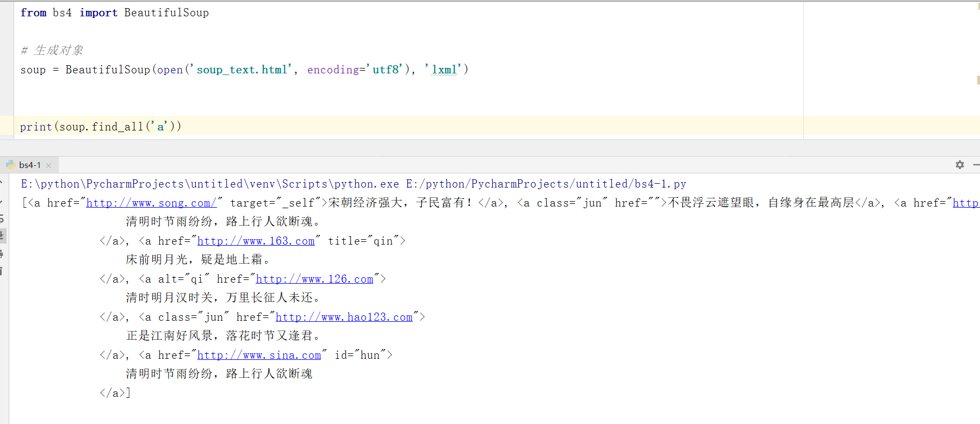This screenshot has width=980, height=424.
Task: Toggle scroll to end in Run console
Action: (x=2, y=235)
